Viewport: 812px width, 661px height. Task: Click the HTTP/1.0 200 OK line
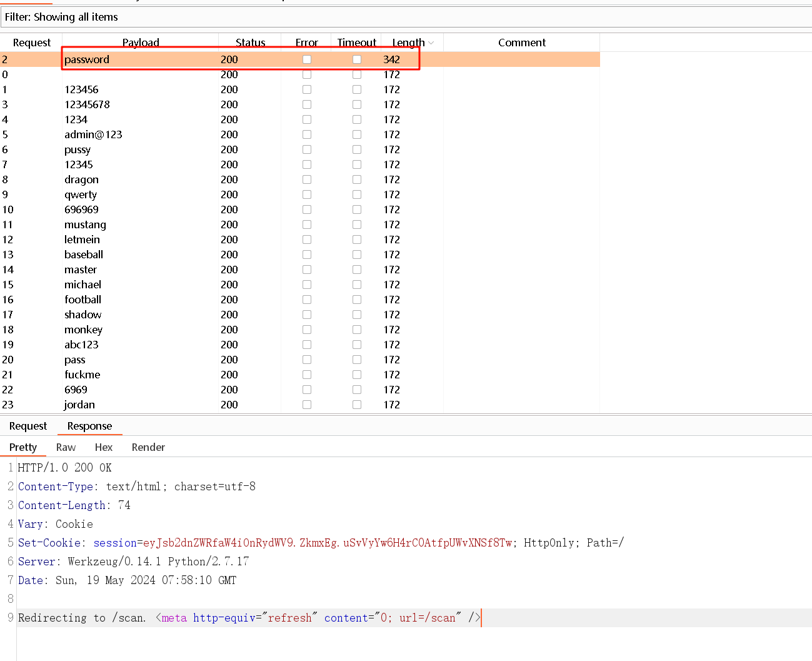click(65, 468)
